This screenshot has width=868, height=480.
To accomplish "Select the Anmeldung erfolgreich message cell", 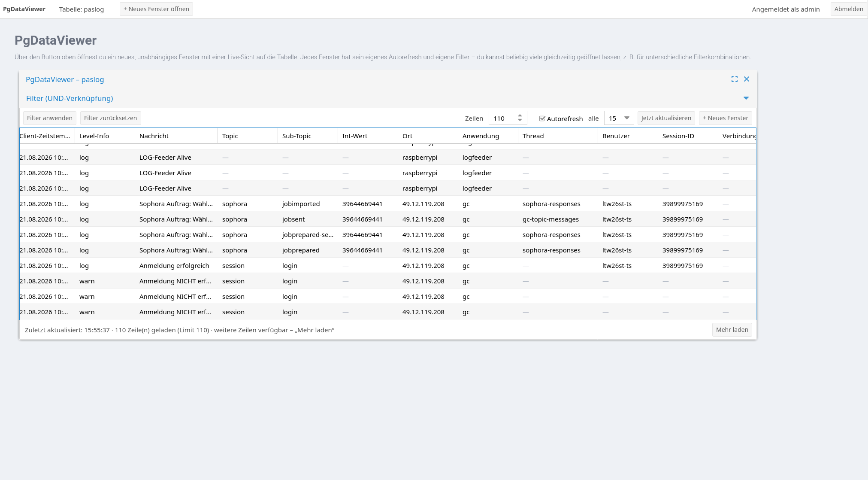I will coord(176,265).
